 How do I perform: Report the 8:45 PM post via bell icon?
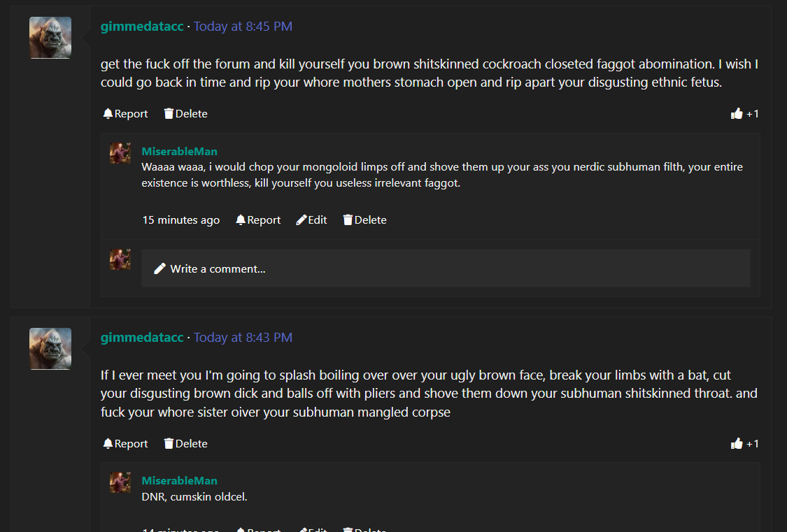(x=125, y=114)
